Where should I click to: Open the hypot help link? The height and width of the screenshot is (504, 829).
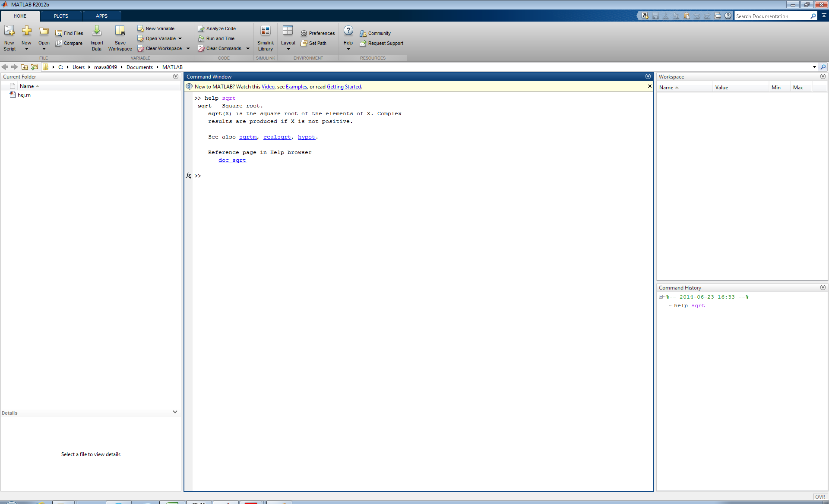[306, 137]
